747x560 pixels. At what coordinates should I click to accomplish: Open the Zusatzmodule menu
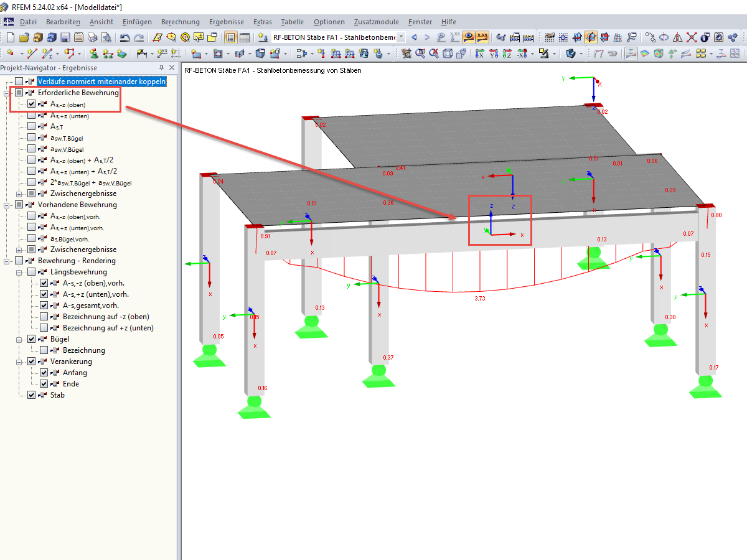[377, 22]
